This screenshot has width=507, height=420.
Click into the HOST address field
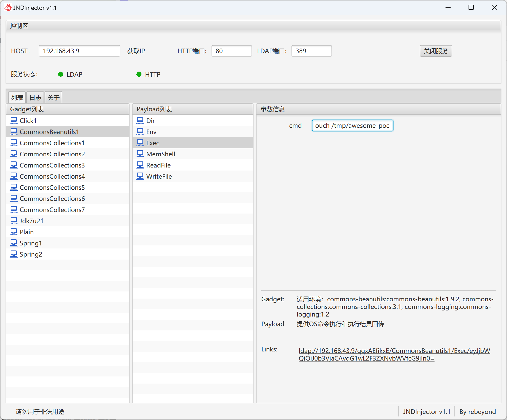tap(79, 51)
